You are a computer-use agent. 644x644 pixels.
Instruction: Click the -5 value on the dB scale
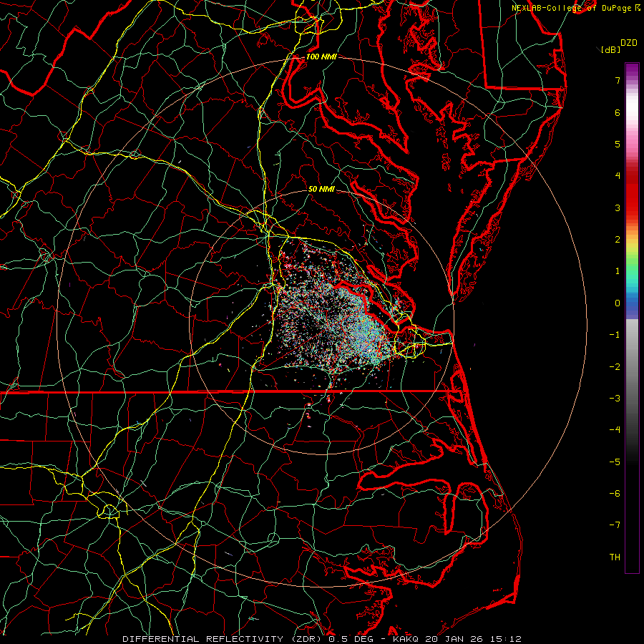(x=615, y=462)
